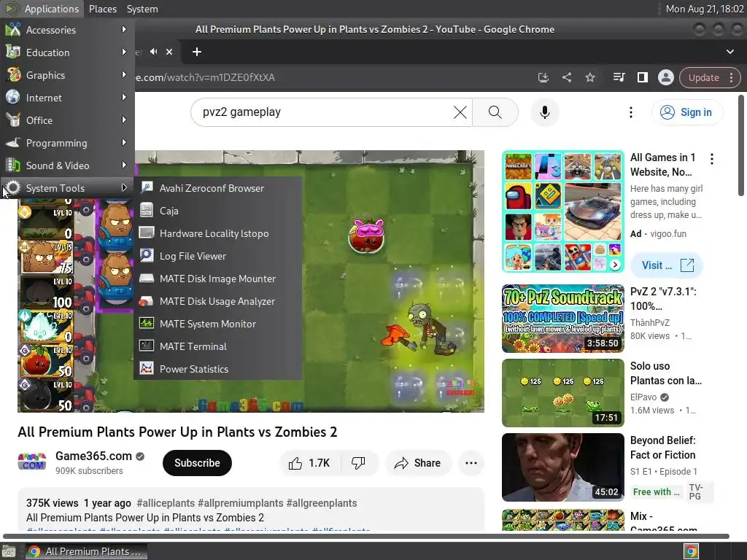Dislike the video with thumbs down
The width and height of the screenshot is (747, 560).
click(x=359, y=463)
